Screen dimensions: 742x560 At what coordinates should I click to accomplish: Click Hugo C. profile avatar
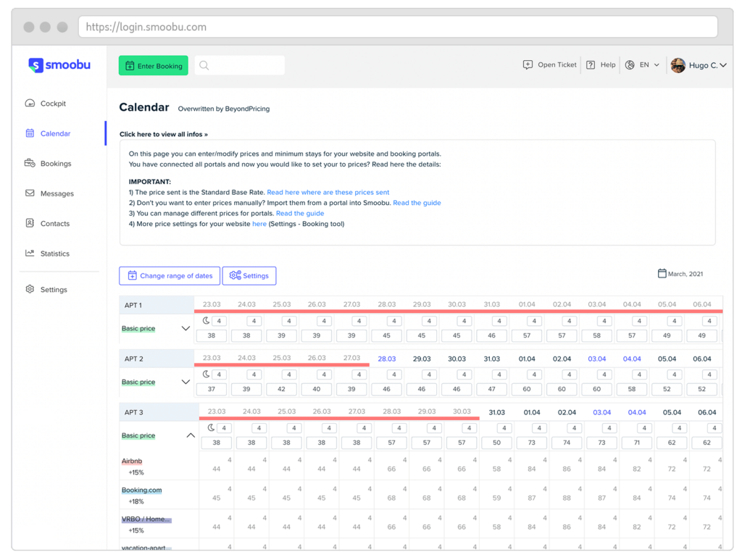click(x=678, y=65)
